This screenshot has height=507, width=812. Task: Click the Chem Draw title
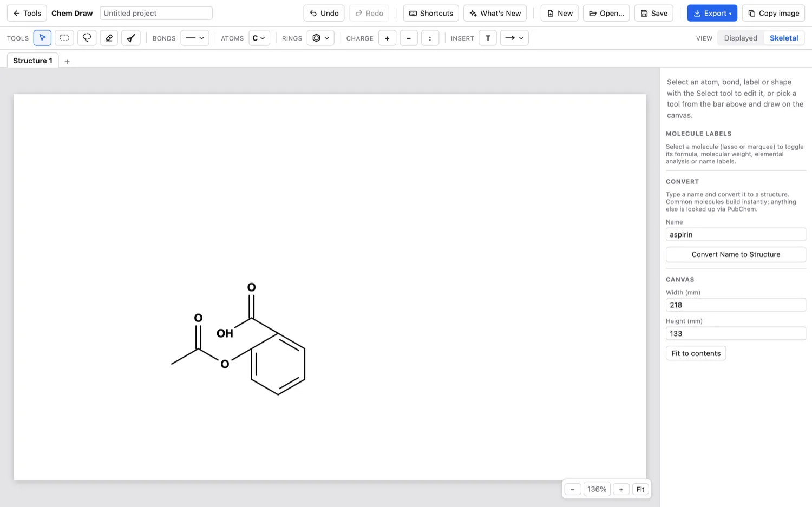[x=72, y=13]
